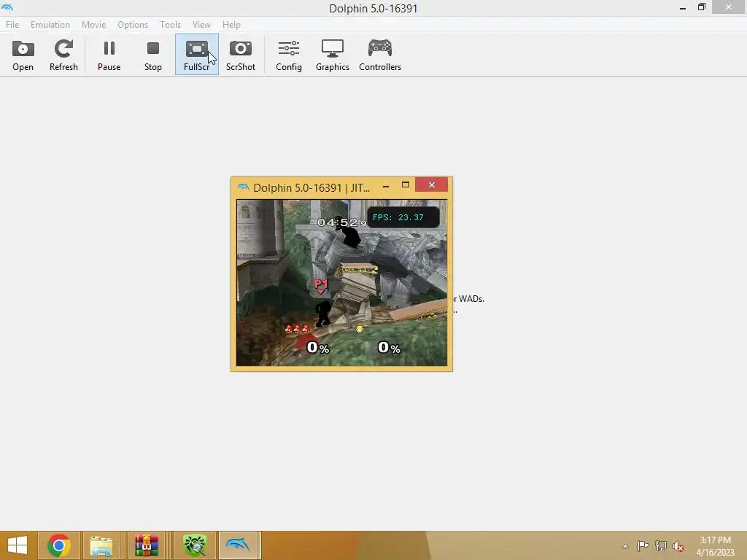This screenshot has width=747, height=560.
Task: Open the Emulation menu
Action: [50, 25]
